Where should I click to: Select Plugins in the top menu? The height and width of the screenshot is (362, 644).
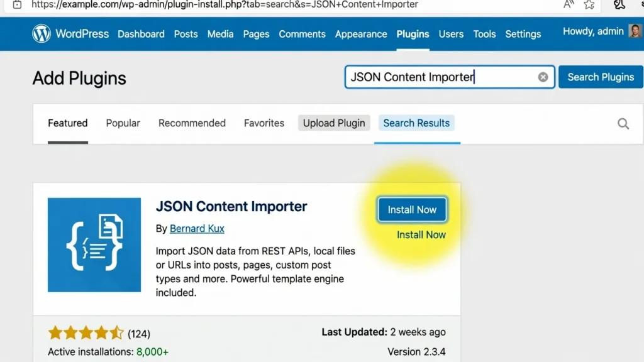pyautogui.click(x=413, y=34)
